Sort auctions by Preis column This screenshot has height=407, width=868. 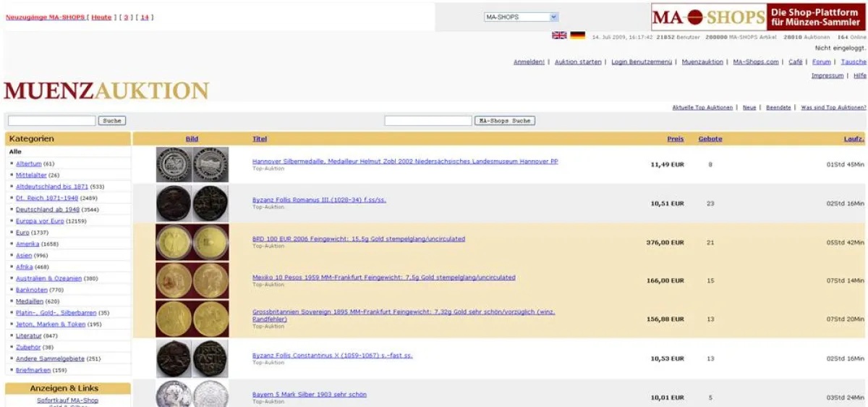coord(676,139)
